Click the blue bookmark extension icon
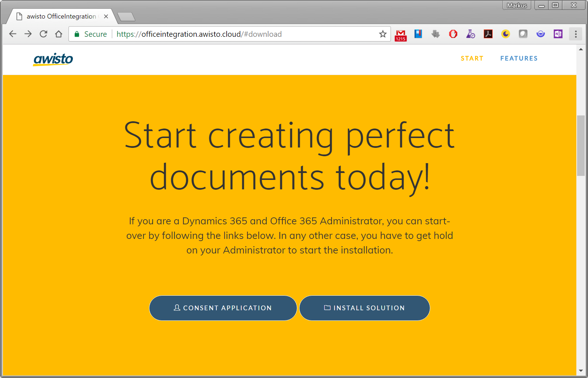This screenshot has height=378, width=588. 418,34
